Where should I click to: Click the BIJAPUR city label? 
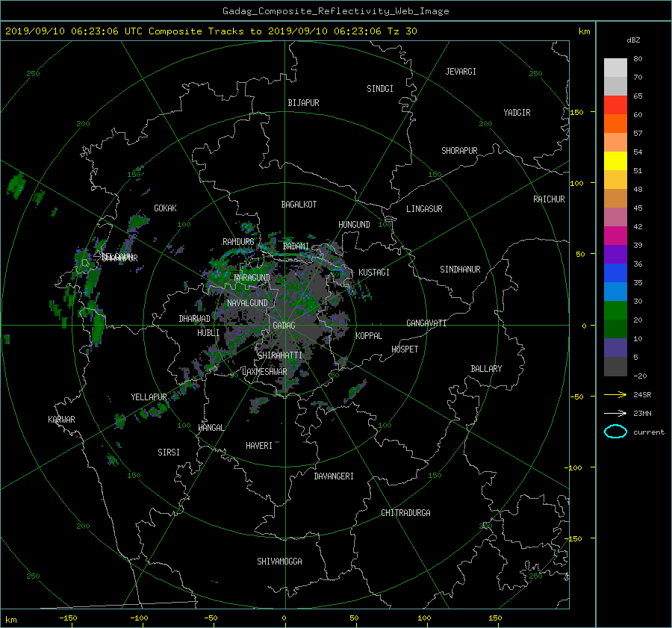(x=303, y=103)
